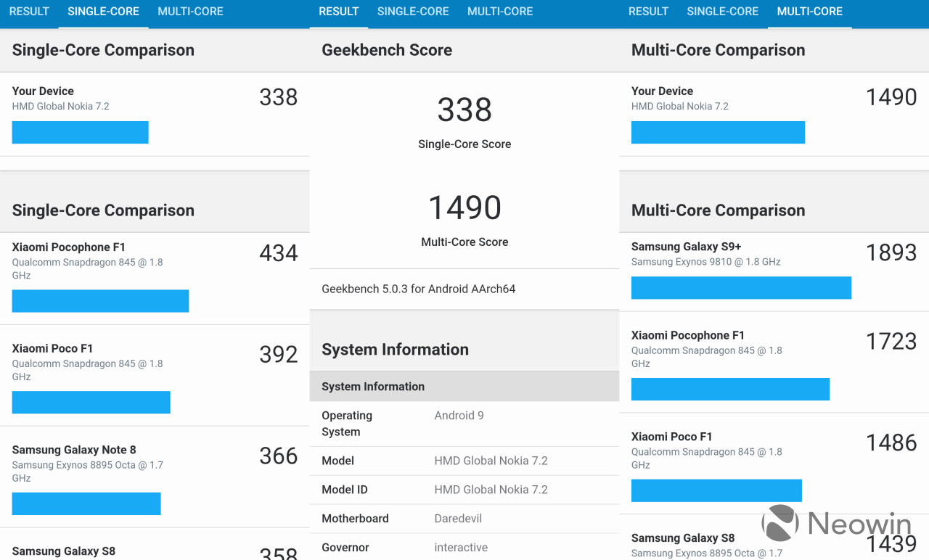The width and height of the screenshot is (929, 560).
Task: Click Your Device bar with score 338
Action: 80,132
